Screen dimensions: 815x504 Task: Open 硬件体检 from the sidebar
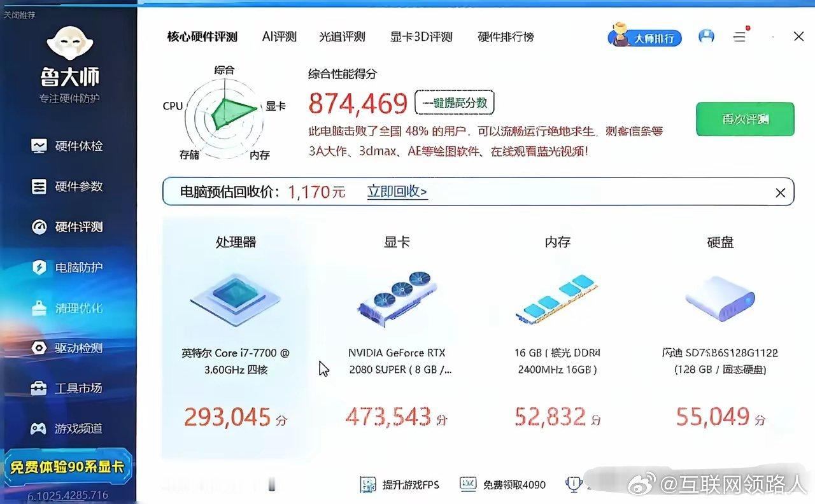click(x=67, y=146)
